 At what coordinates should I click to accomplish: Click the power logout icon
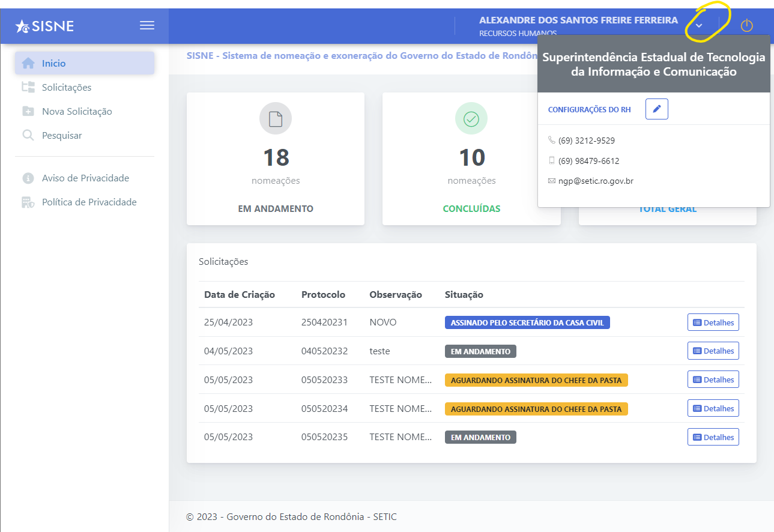click(746, 25)
